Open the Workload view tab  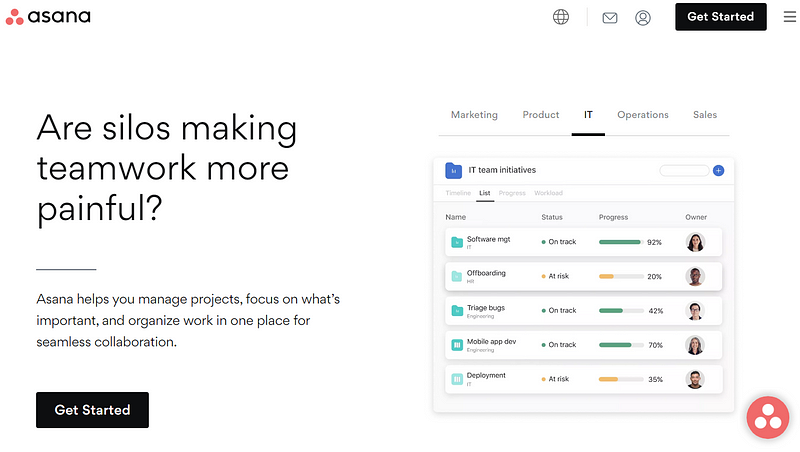(x=548, y=193)
